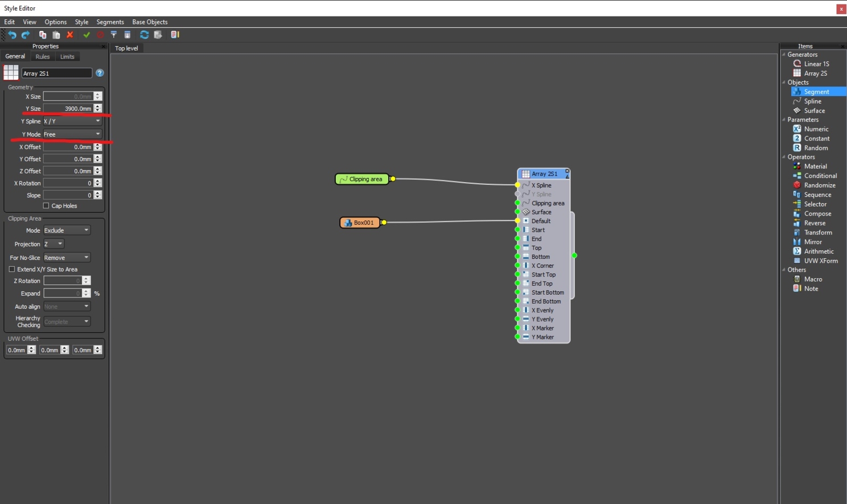Select the Material operator item

tap(815, 167)
